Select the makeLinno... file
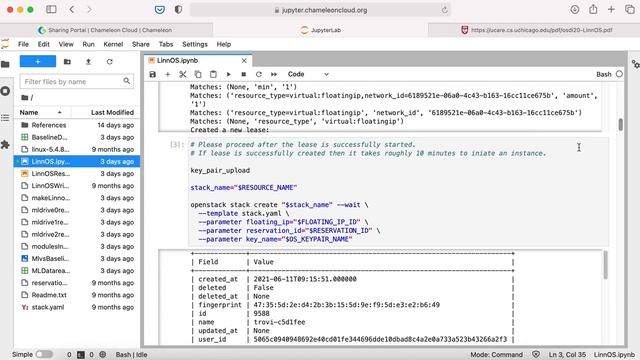 (77, 198)
